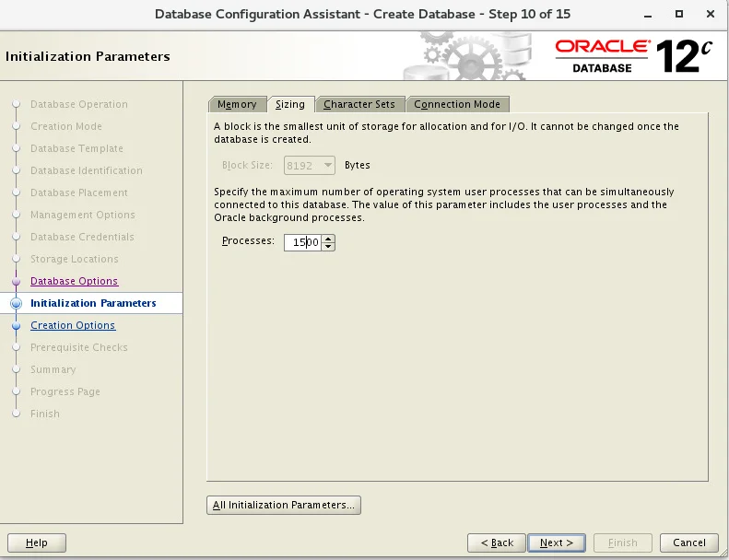This screenshot has height=560, width=729.
Task: Click the Database Options step bullet icon
Action: click(17, 282)
